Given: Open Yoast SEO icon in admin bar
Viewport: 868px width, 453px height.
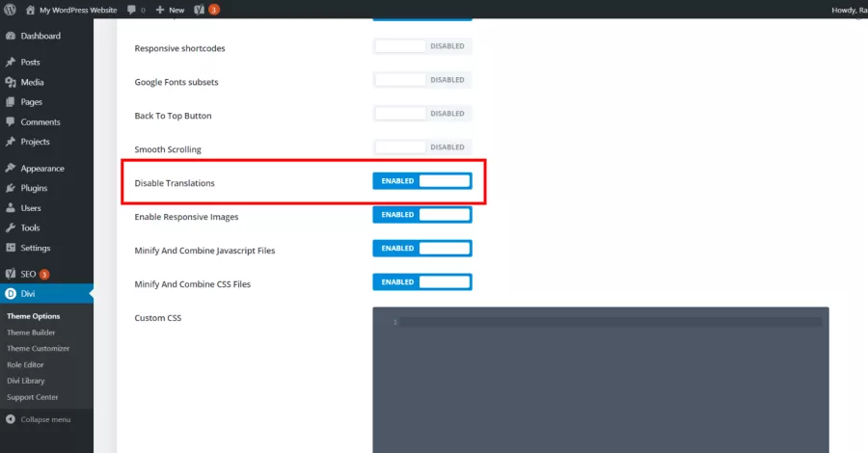Looking at the screenshot, I should point(200,10).
